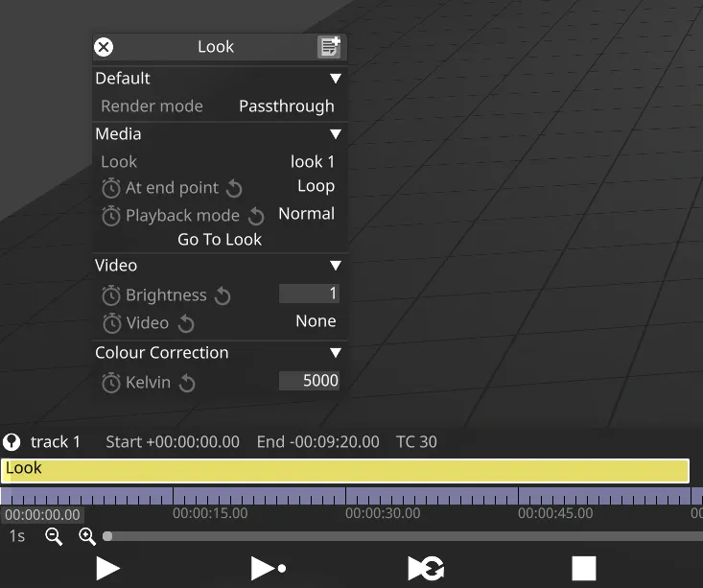The image size is (703, 588).
Task: Stop timeline playback
Action: pyautogui.click(x=584, y=568)
